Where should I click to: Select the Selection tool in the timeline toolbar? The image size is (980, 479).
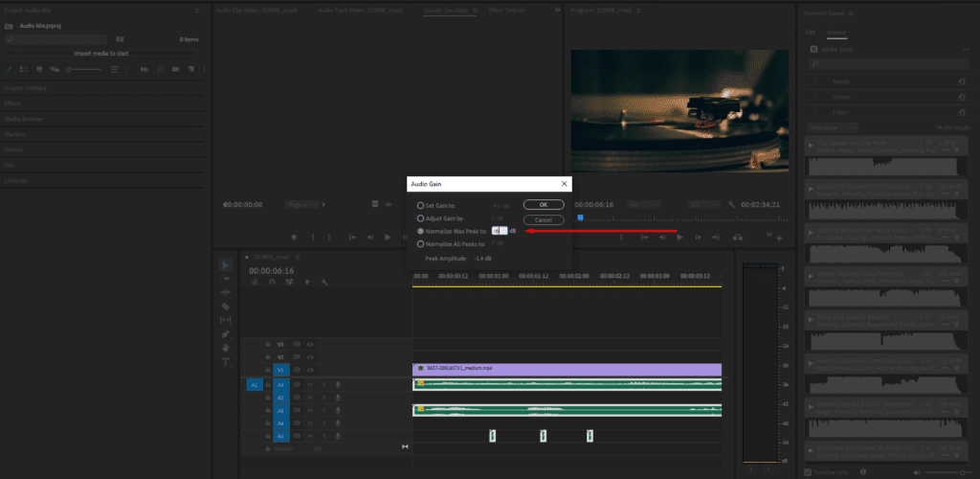click(225, 264)
